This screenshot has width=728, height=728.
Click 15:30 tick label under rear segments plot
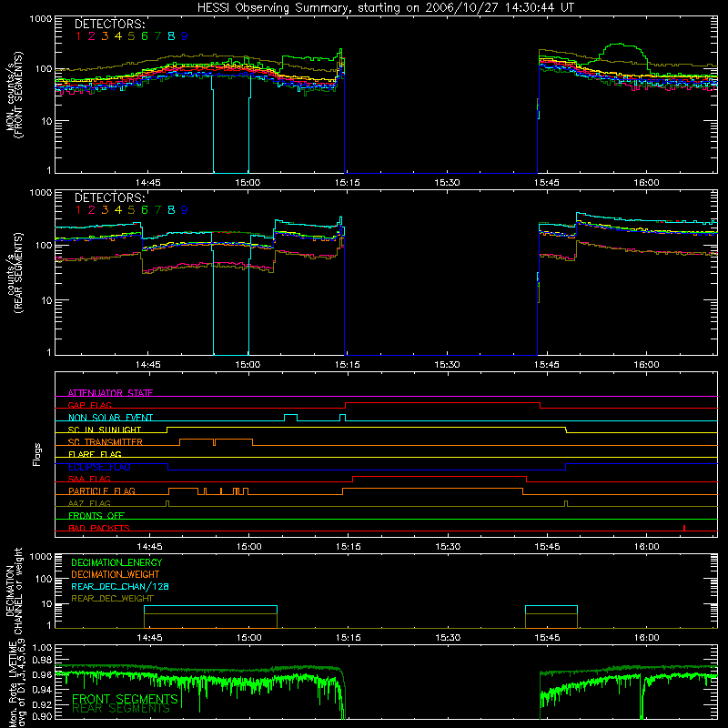[x=447, y=365]
